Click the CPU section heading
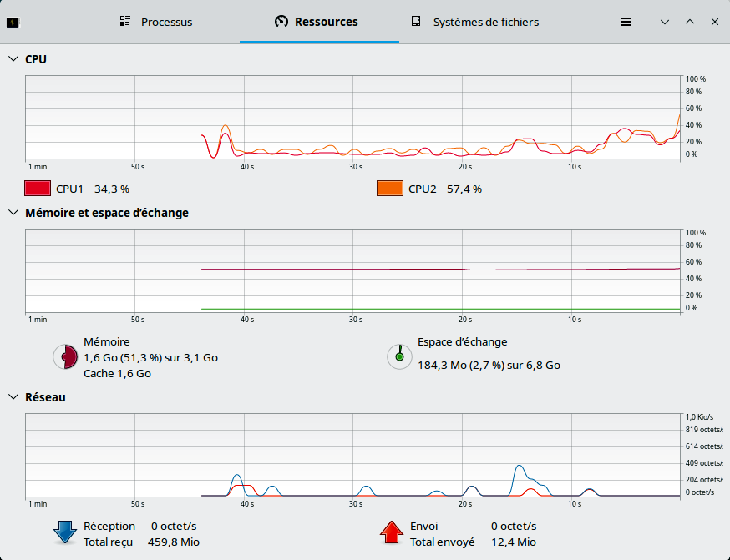The height and width of the screenshot is (560, 730). click(x=36, y=59)
